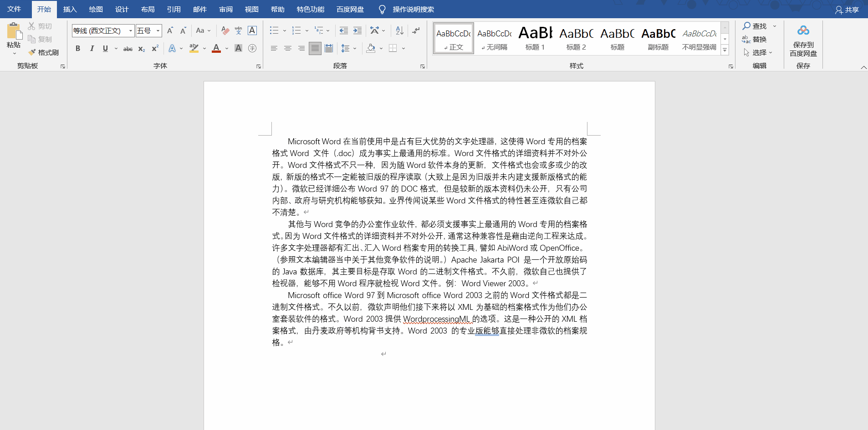Switch to the References (引用) tab

[x=174, y=9]
